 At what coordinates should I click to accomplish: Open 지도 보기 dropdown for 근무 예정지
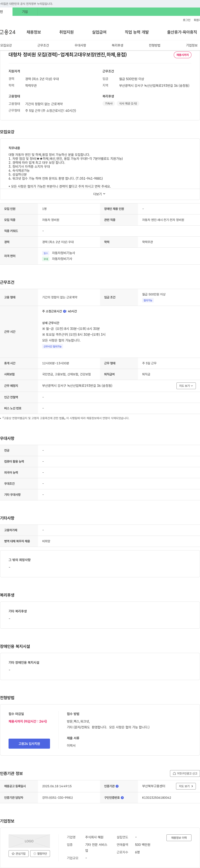[x=186, y=386]
